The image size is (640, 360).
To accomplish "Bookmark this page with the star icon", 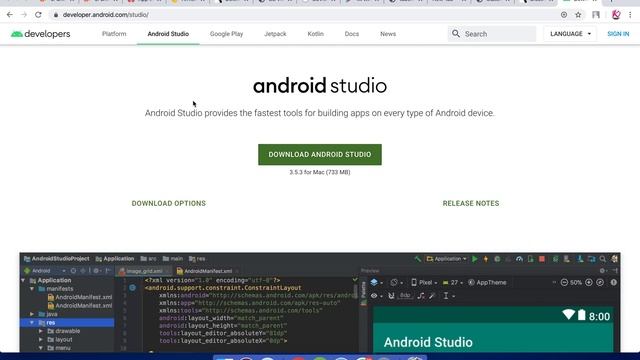I will click(x=578, y=15).
